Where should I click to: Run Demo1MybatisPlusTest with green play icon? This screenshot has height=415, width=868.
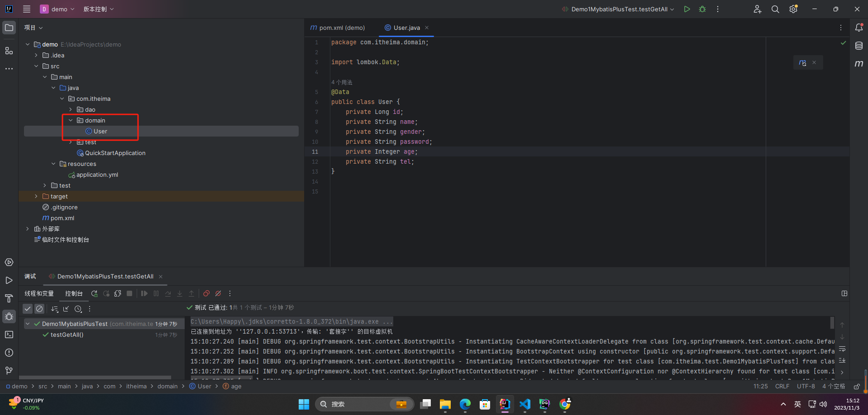click(x=687, y=9)
